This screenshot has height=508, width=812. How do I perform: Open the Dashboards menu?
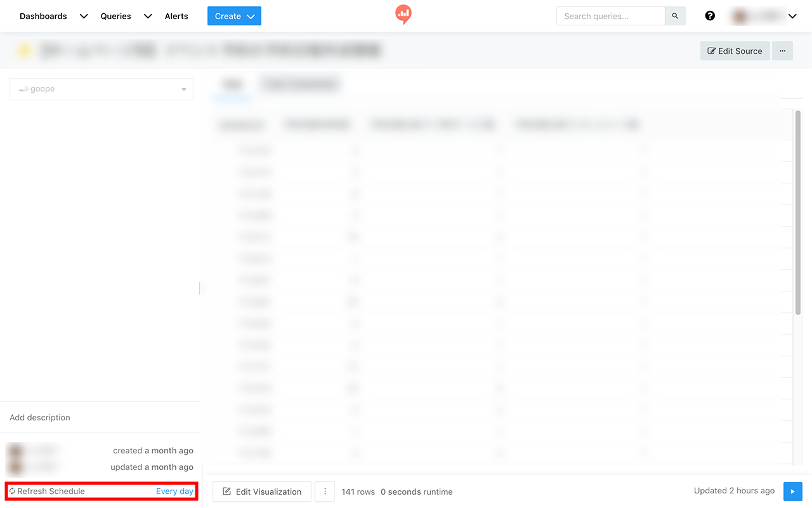[43, 16]
